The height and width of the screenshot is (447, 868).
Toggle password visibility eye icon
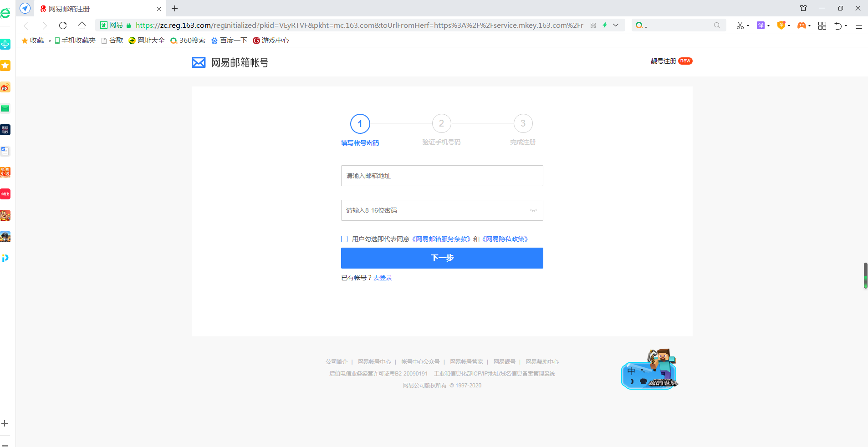(533, 210)
